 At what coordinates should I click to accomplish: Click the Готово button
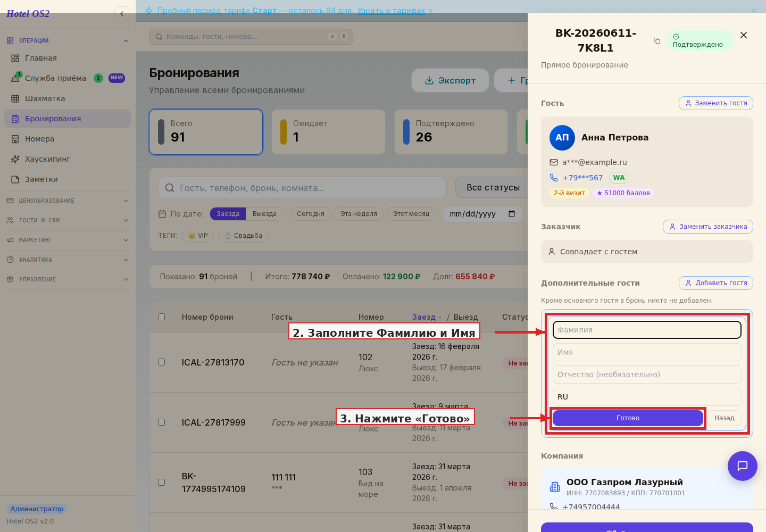tap(628, 418)
